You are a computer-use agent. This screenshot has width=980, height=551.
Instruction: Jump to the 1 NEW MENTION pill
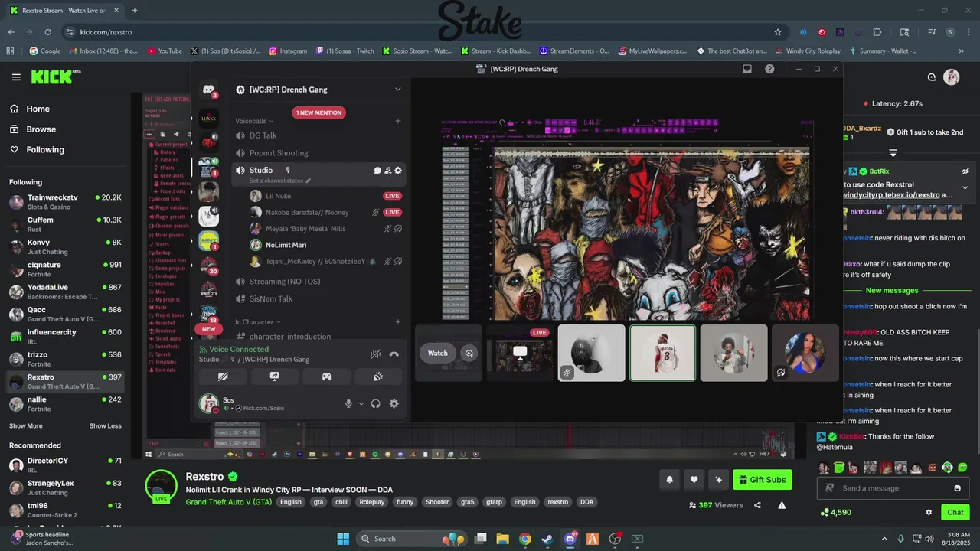click(x=319, y=112)
